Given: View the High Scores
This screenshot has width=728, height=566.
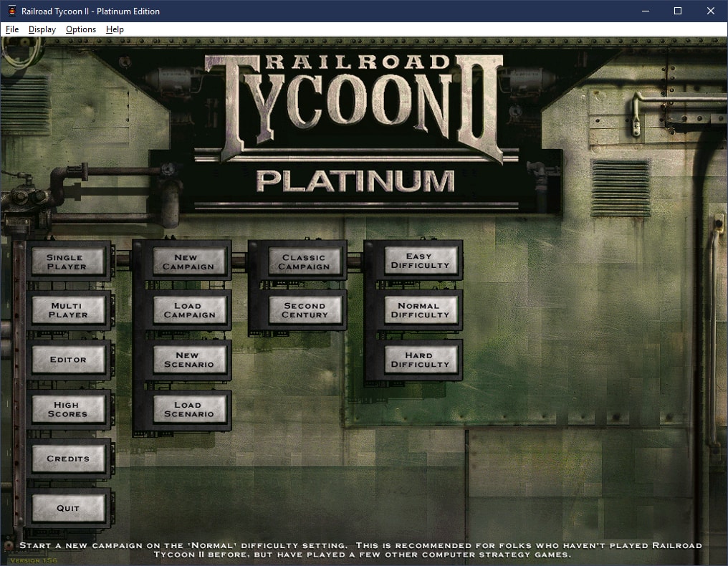Looking at the screenshot, I should tap(68, 409).
